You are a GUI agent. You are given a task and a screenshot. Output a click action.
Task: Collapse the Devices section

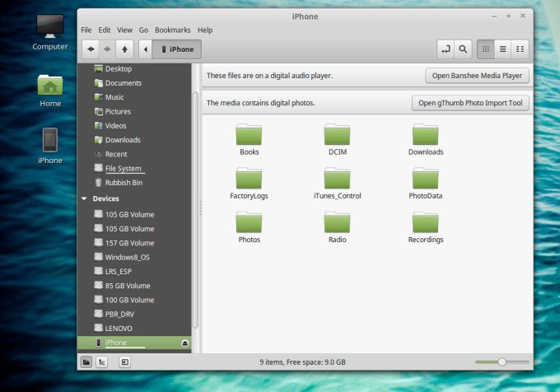click(84, 198)
